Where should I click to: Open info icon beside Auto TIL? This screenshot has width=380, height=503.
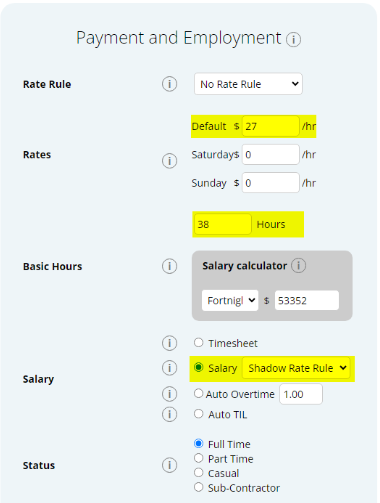click(169, 415)
